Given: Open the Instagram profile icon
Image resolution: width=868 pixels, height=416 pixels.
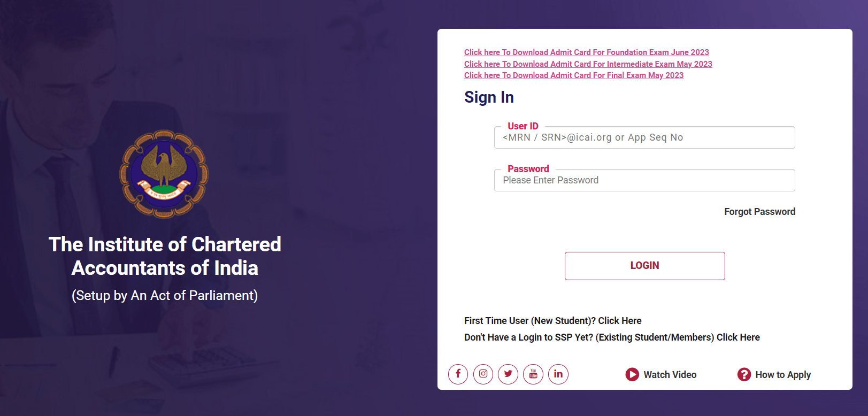Looking at the screenshot, I should pos(483,374).
